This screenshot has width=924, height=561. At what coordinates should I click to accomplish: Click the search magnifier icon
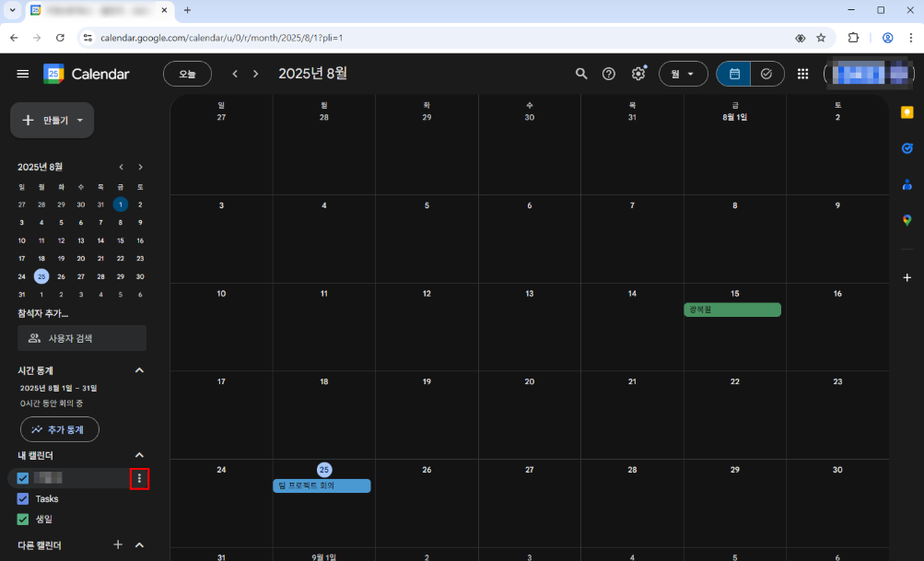tap(581, 74)
